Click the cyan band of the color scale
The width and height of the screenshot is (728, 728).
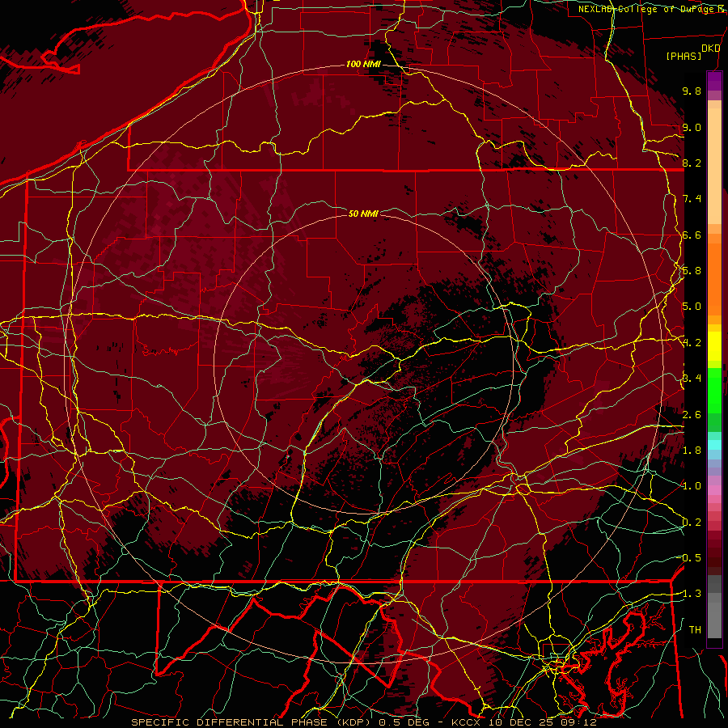point(714,445)
